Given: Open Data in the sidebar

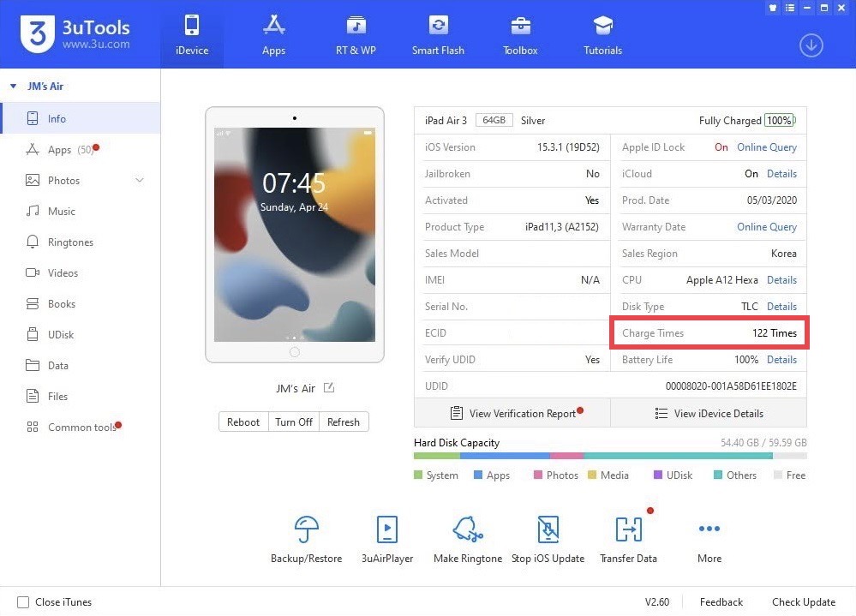Looking at the screenshot, I should [x=81, y=366].
